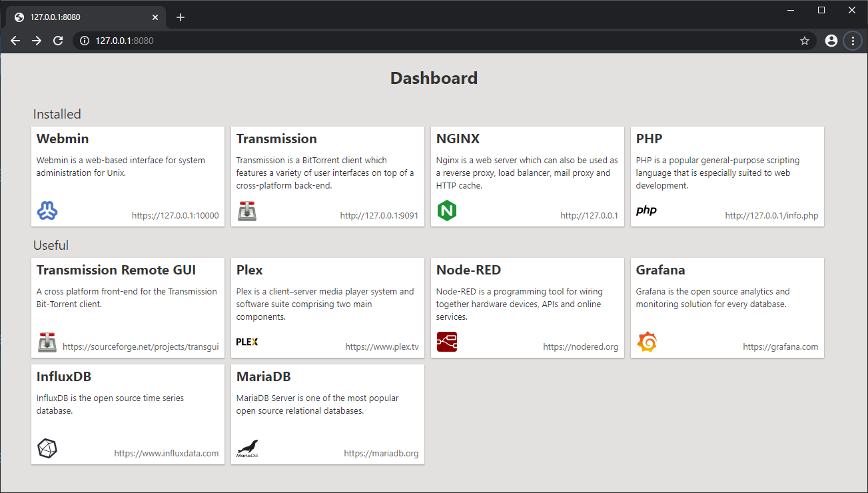The height and width of the screenshot is (493, 868).
Task: Open the Chrome three-dot menu
Action: tap(853, 41)
